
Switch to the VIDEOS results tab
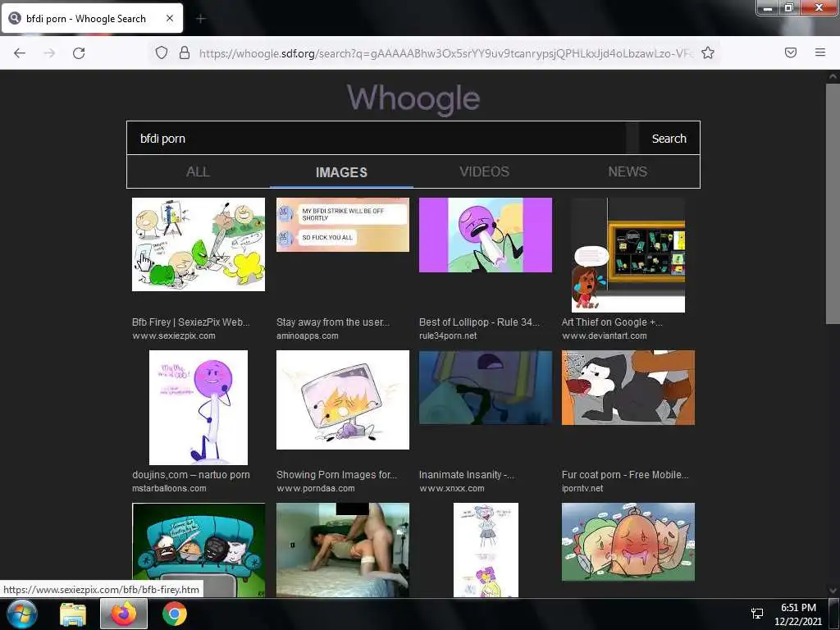click(484, 171)
